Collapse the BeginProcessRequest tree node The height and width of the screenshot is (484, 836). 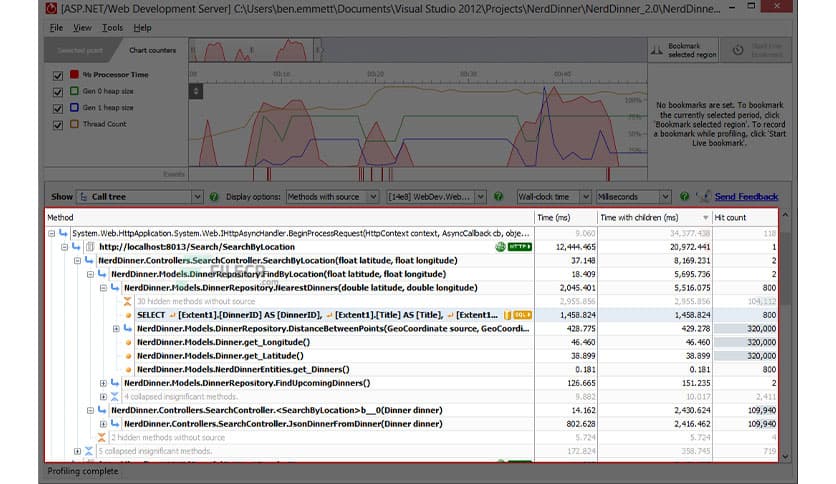tap(51, 233)
